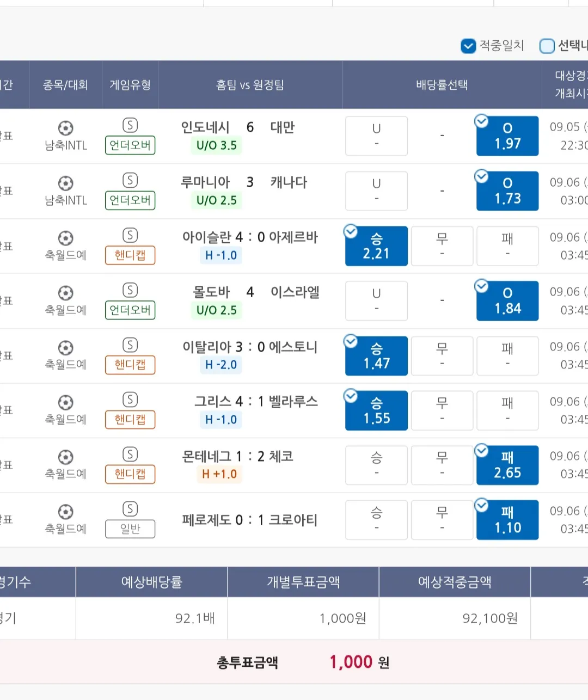This screenshot has width=588, height=700.
Task: Click soccer ball icon in 이탈리아 row
Action: 65,347
